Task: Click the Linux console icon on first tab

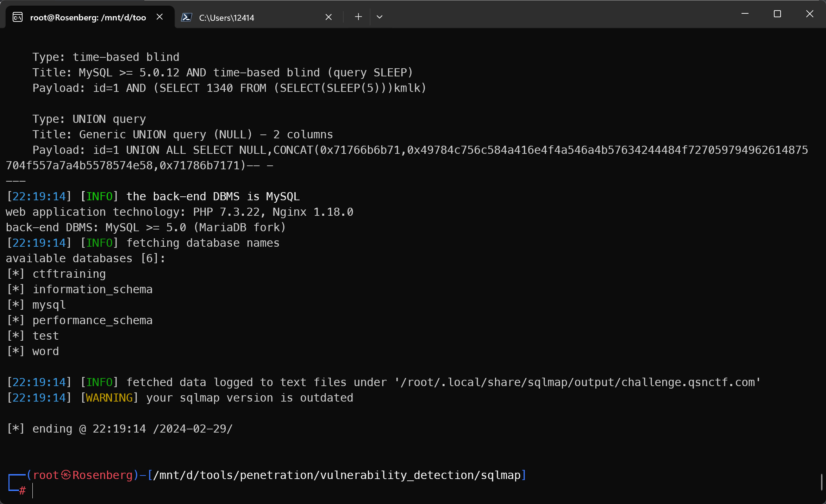Action: [18, 17]
